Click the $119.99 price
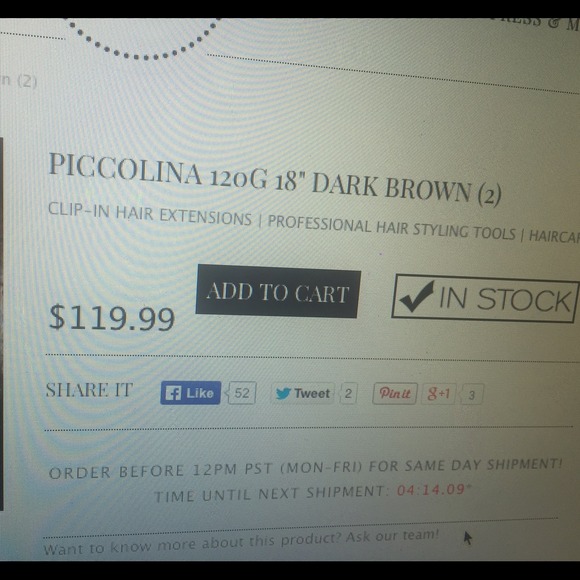This screenshot has height=580, width=580. [112, 318]
